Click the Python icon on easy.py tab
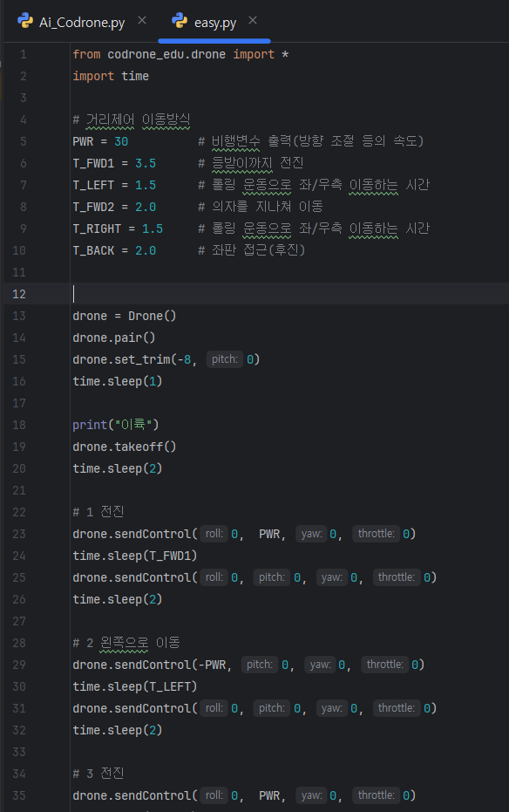The image size is (509, 812). click(x=180, y=21)
